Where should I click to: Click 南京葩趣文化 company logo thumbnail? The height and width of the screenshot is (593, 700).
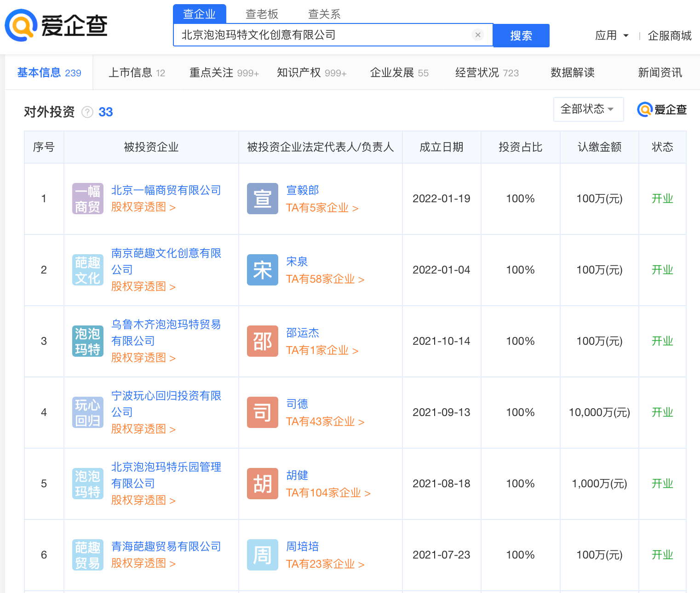click(x=88, y=270)
